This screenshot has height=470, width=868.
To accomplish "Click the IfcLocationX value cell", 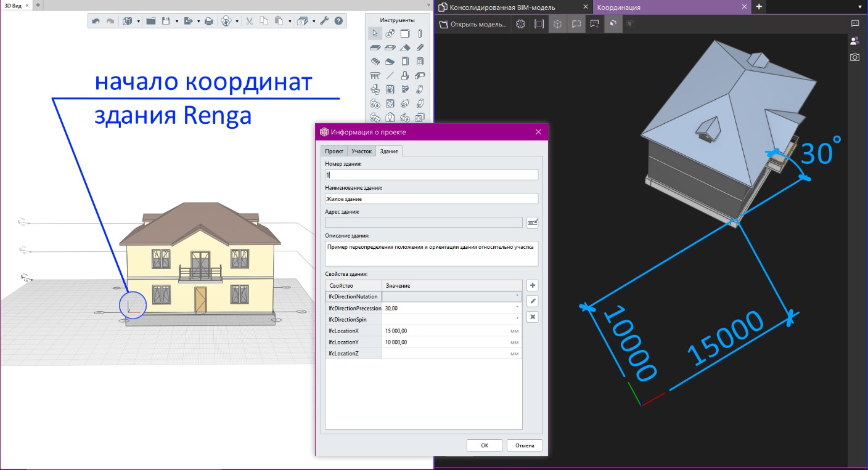I will pyautogui.click(x=452, y=331).
